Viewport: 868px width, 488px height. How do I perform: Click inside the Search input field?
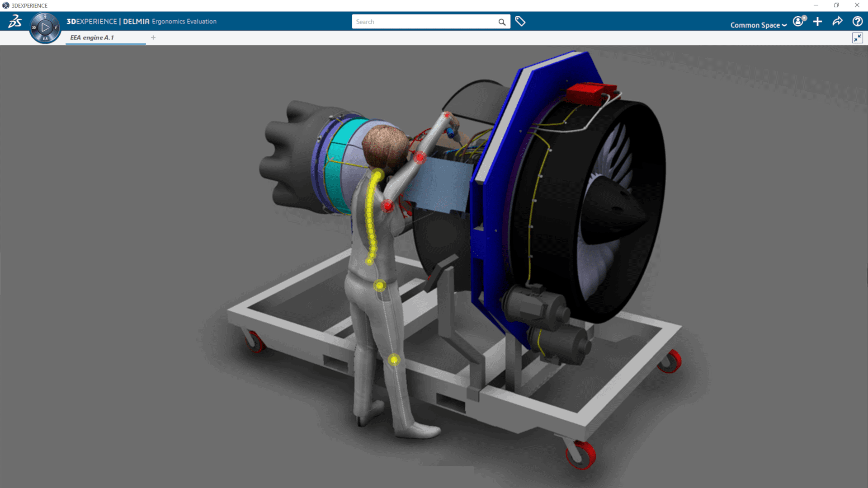(425, 22)
